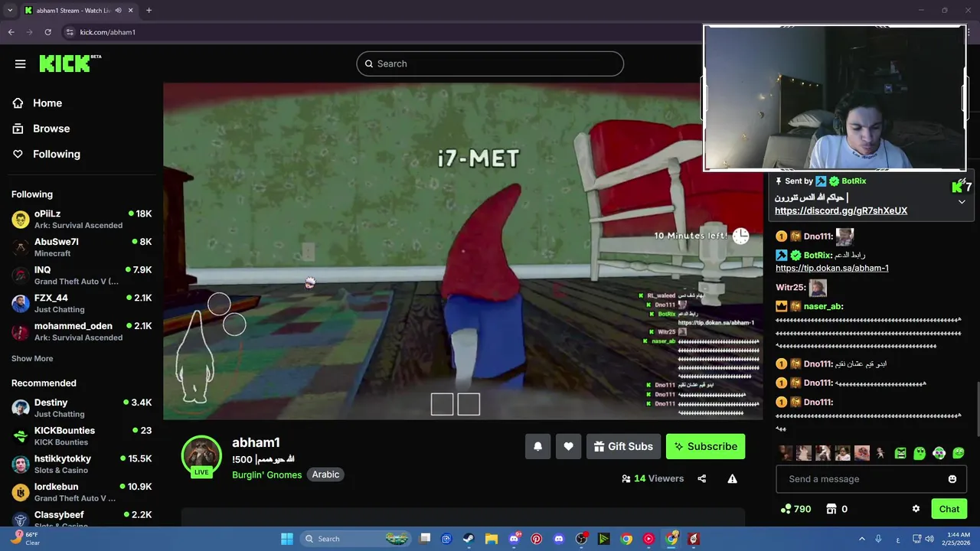Image resolution: width=980 pixels, height=551 pixels.
Task: Open discord.gg invite link
Action: [841, 210]
